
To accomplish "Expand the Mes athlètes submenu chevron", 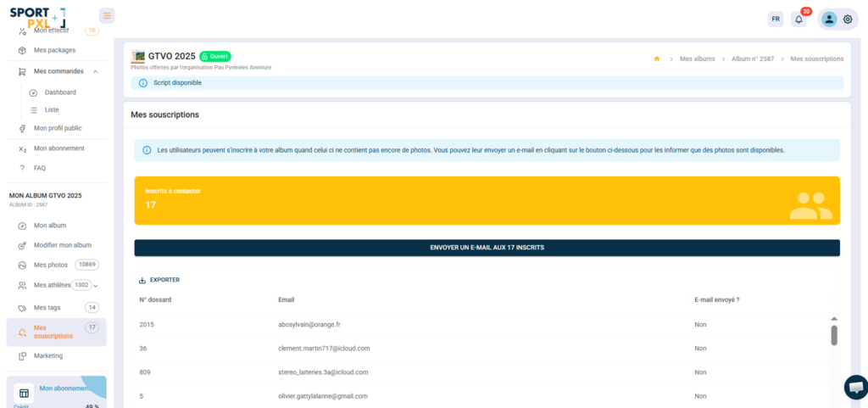I will point(96,286).
